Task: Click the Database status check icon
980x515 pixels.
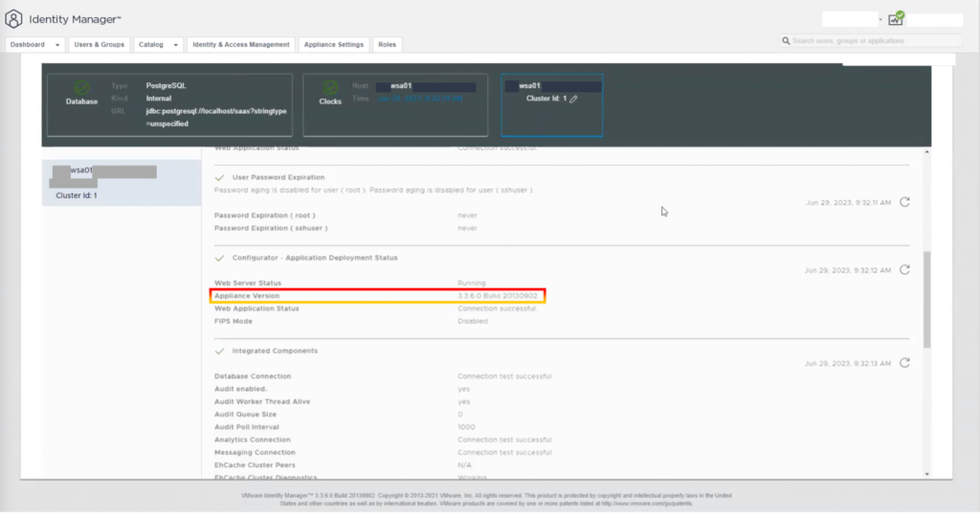Action: tap(81, 87)
